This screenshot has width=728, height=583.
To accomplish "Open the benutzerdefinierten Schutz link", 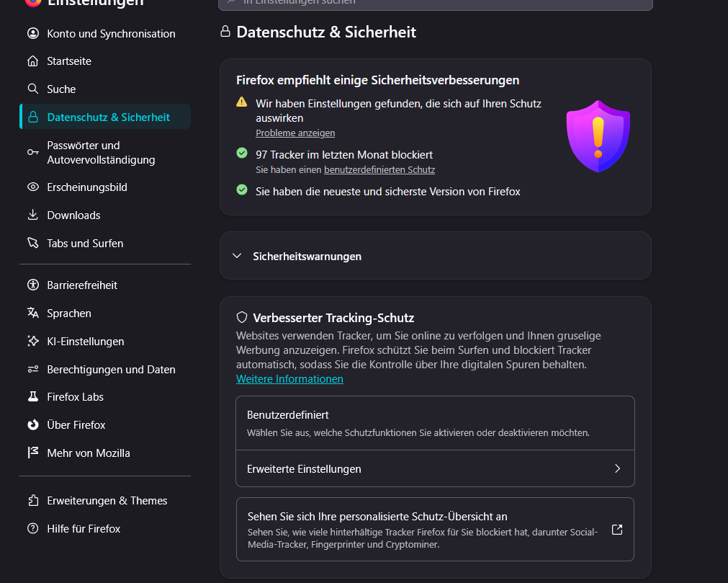I will [379, 169].
